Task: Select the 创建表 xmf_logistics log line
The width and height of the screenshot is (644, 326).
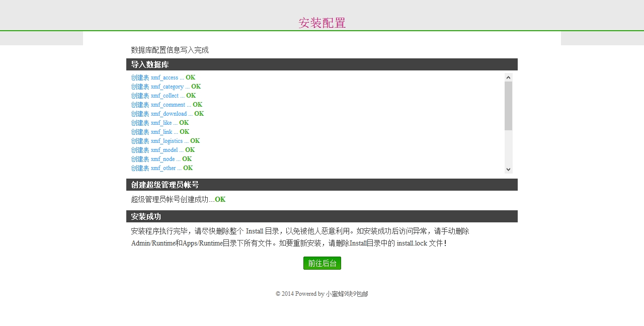Action: click(166, 141)
